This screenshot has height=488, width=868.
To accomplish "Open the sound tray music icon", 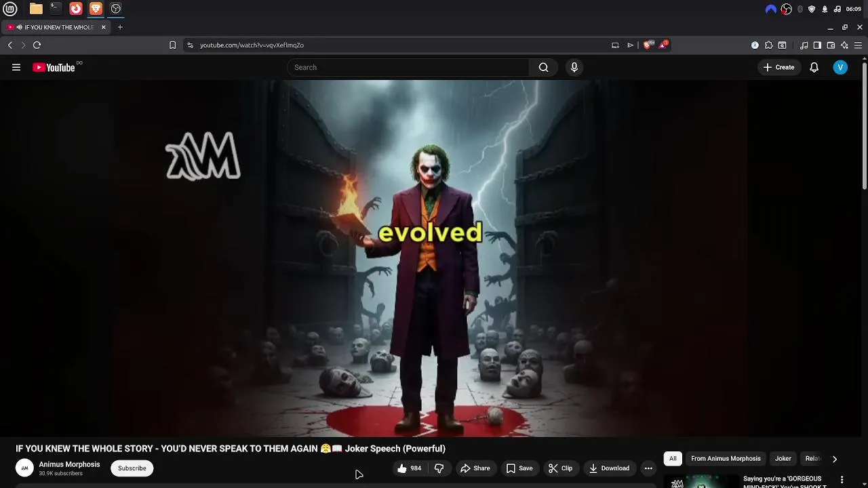I will (x=837, y=9).
